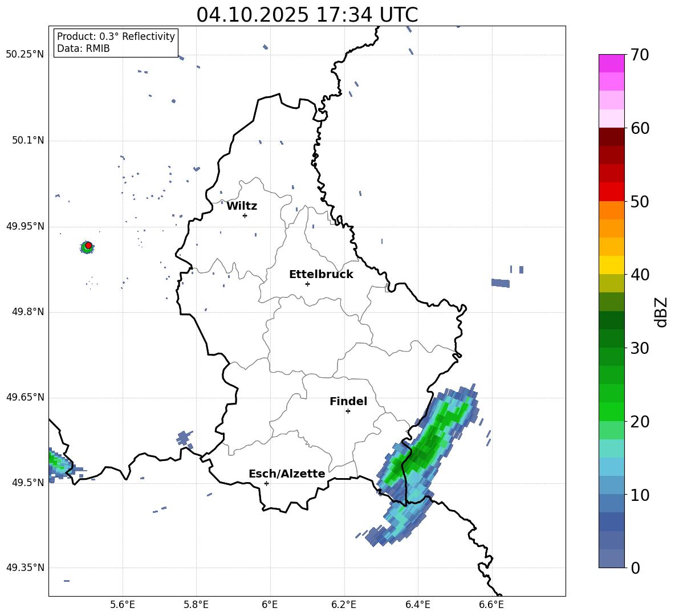The height and width of the screenshot is (616, 675).
Task: Click the 6°E longitude label
Action: click(x=270, y=605)
